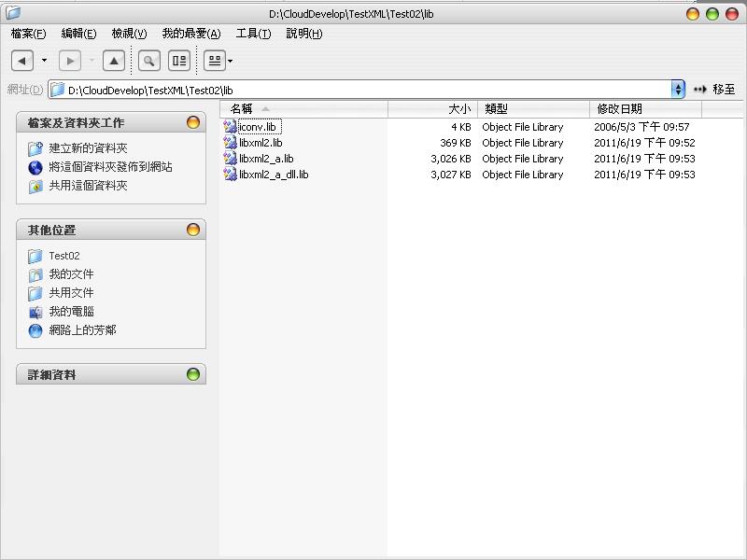Open the Views toolbar icon
Viewport: 747px width, 560px height.
[213, 60]
